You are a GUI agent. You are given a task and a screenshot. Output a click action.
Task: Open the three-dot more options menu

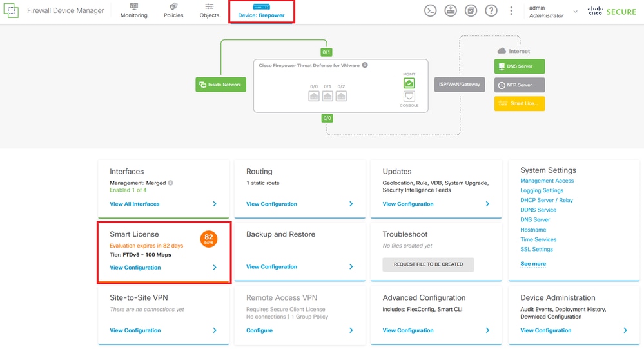point(511,11)
